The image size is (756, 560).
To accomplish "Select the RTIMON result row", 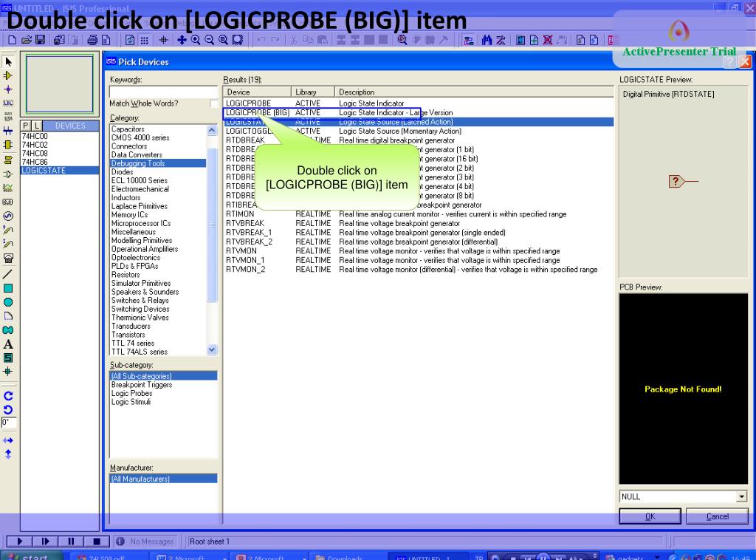I will point(419,214).
